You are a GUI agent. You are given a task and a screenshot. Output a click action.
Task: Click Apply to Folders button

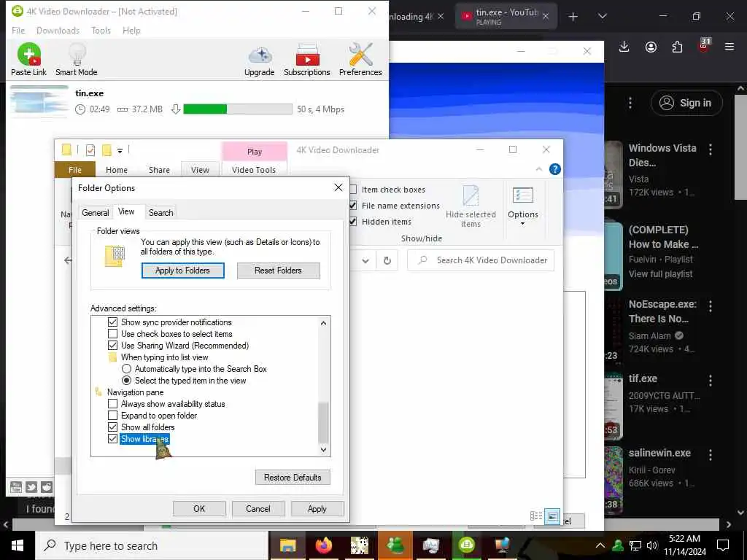pos(183,271)
